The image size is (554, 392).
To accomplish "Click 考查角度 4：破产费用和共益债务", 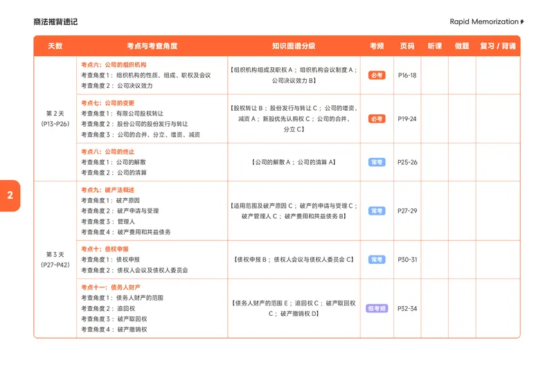I will 126,232.
